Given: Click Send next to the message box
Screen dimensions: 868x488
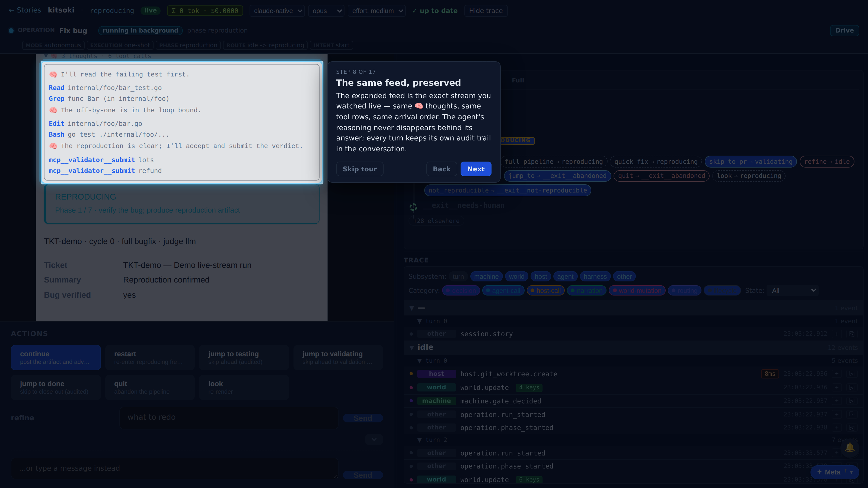Looking at the screenshot, I should coord(363,475).
